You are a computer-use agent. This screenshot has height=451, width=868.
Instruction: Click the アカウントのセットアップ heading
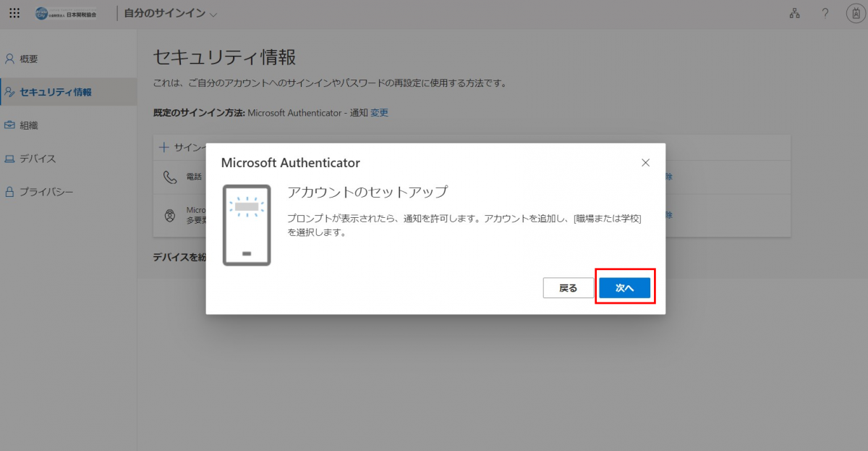click(367, 192)
